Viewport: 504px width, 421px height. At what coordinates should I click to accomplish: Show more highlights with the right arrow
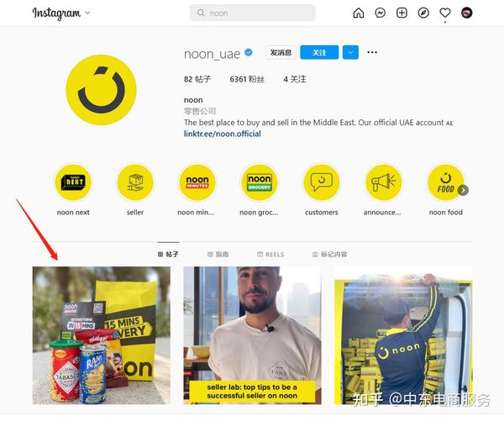463,190
